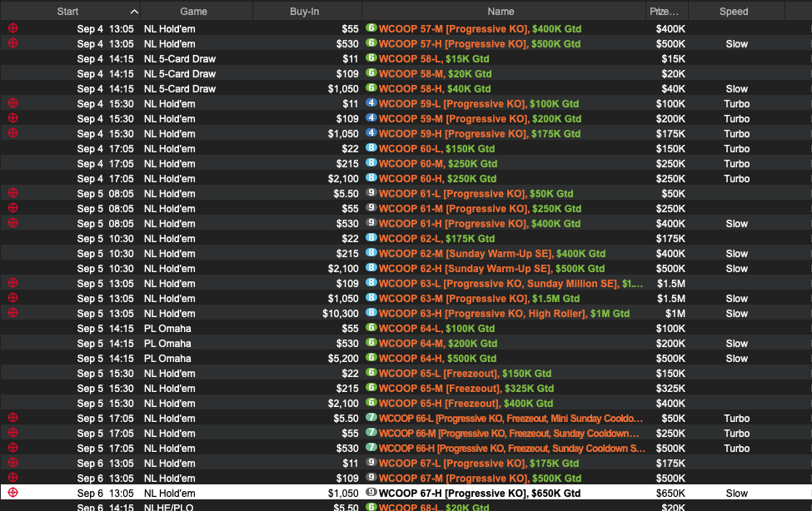Click the sort arrow in the Start column header
Image resolution: width=812 pixels, height=511 pixels.
click(134, 12)
